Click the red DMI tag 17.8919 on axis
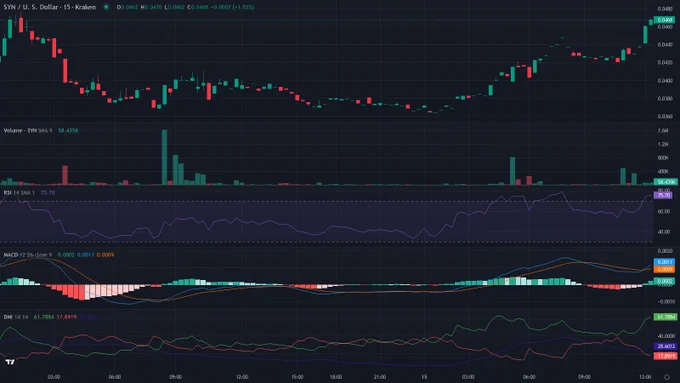Viewport: 680px width, 383px height. pos(666,356)
